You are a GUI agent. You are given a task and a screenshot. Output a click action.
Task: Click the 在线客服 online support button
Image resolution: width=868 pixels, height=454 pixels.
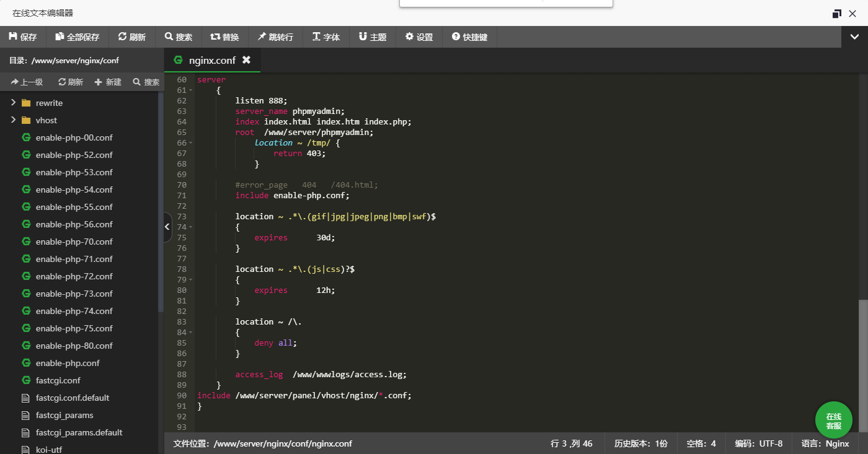click(x=833, y=420)
